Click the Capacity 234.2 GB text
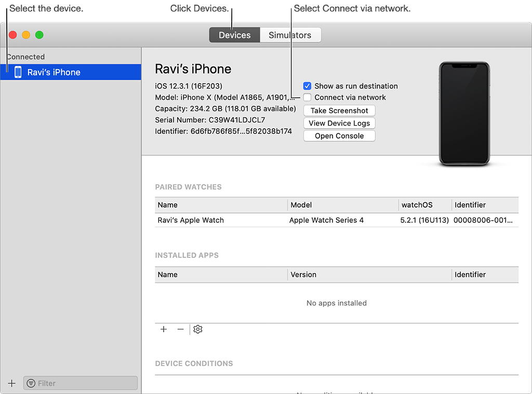 click(x=225, y=108)
